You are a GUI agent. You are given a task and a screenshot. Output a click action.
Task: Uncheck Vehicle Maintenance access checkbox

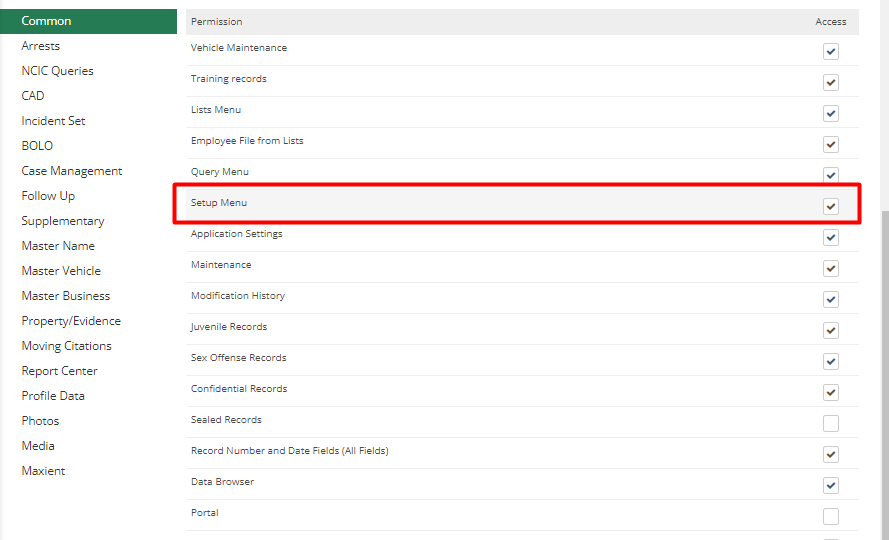point(831,52)
